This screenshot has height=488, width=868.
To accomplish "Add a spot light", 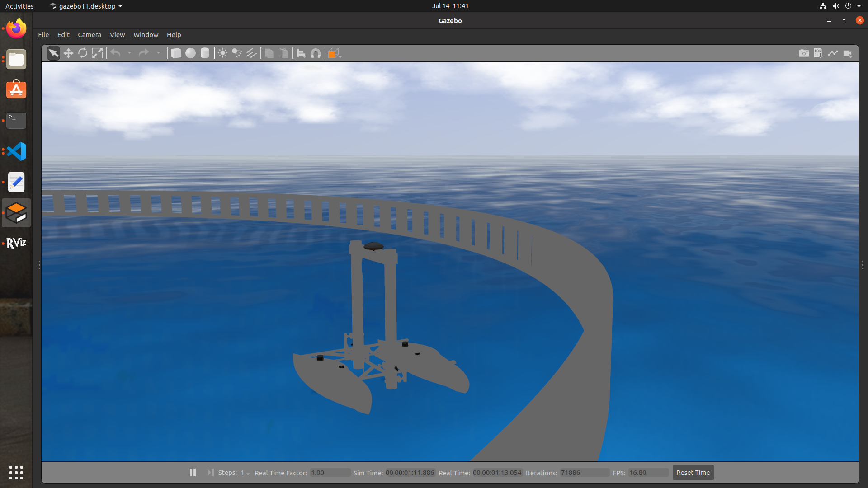I will (237, 53).
